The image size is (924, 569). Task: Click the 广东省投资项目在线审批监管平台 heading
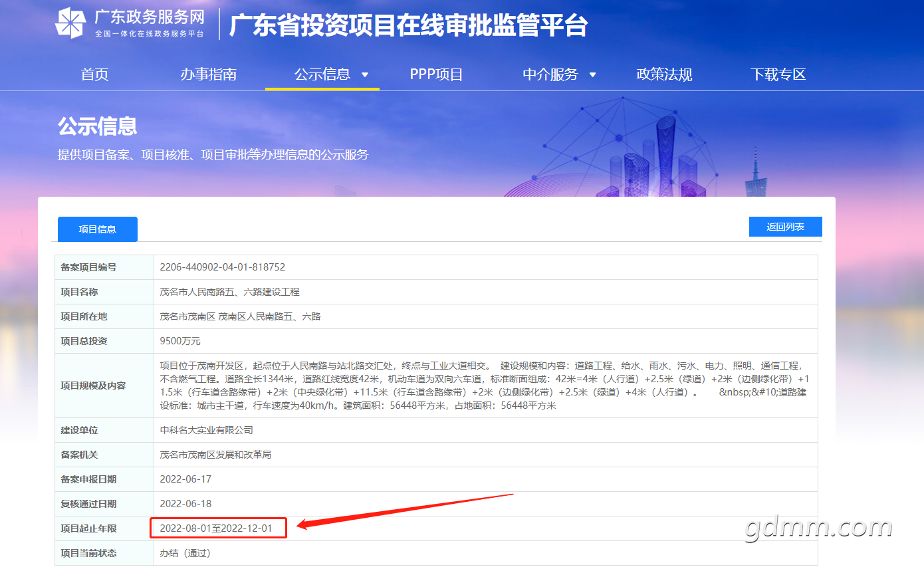point(408,25)
